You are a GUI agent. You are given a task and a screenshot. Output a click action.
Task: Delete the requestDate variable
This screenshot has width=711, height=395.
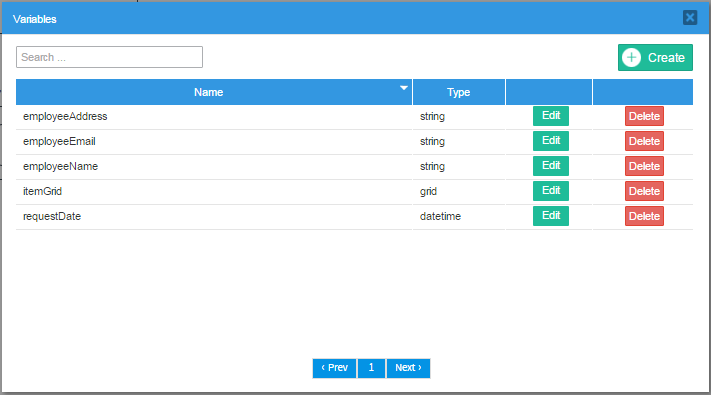pyautogui.click(x=644, y=216)
